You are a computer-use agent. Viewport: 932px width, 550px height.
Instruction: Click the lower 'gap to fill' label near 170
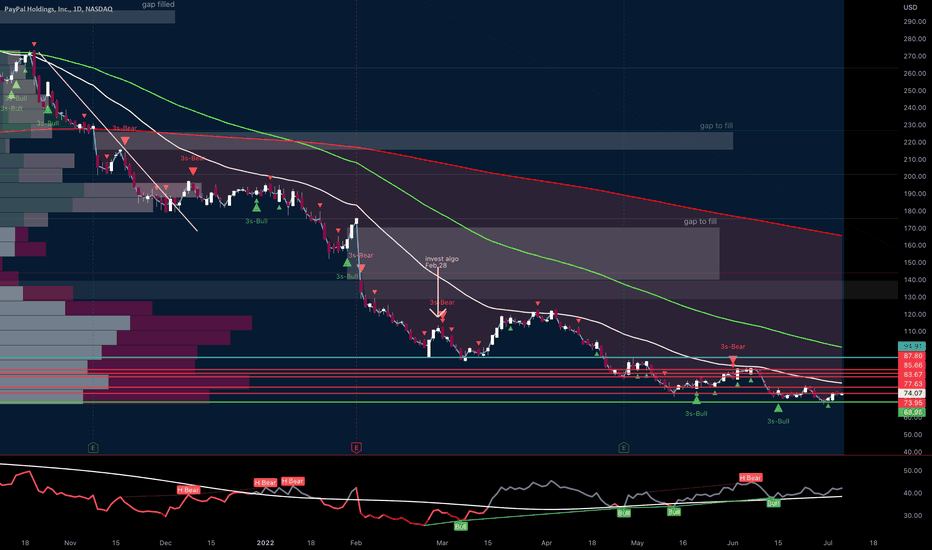pyautogui.click(x=700, y=222)
